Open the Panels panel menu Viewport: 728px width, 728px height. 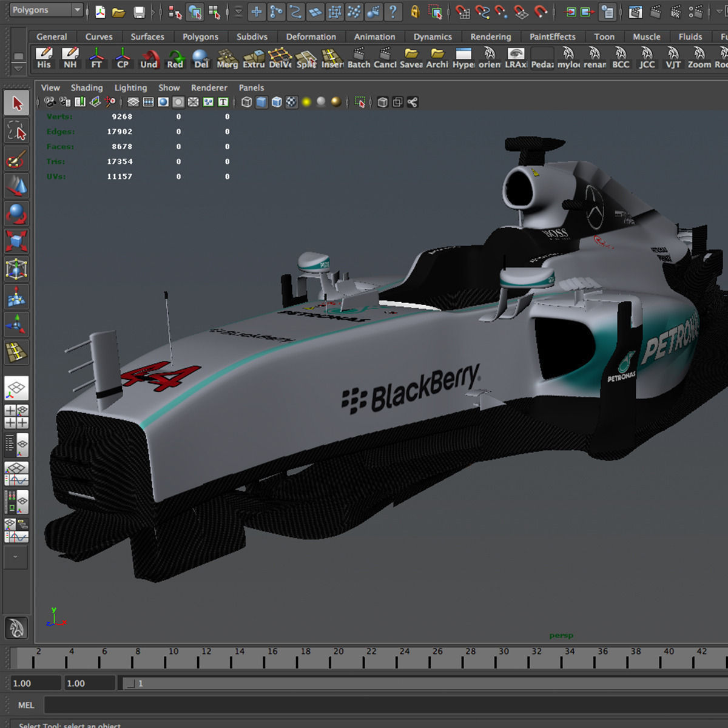coord(251,87)
